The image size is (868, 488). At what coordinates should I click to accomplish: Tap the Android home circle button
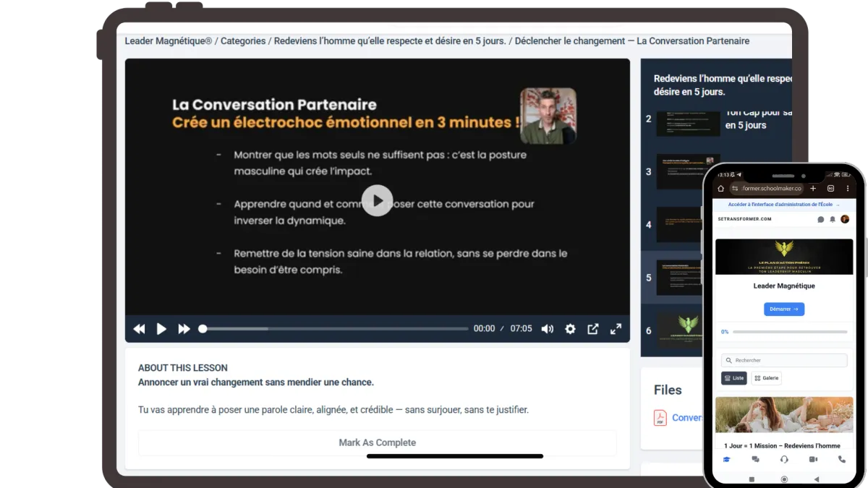pos(784,479)
